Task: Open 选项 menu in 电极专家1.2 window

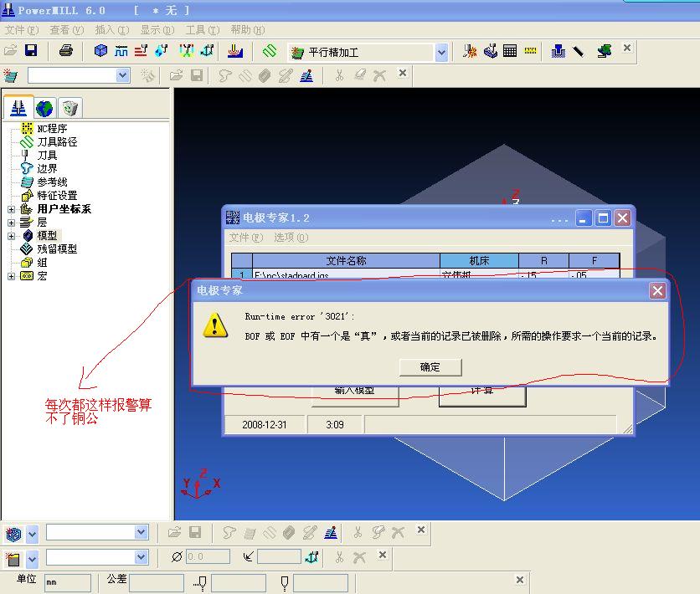Action: pyautogui.click(x=291, y=238)
